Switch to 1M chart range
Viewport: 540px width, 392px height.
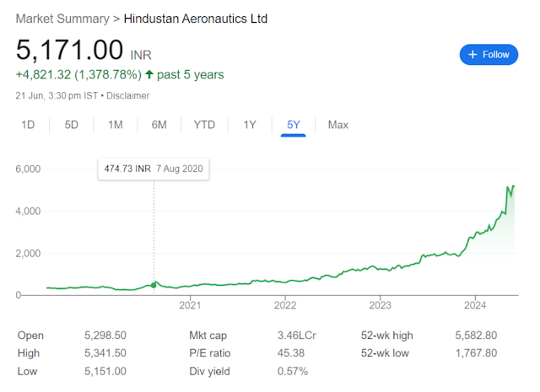(x=115, y=125)
